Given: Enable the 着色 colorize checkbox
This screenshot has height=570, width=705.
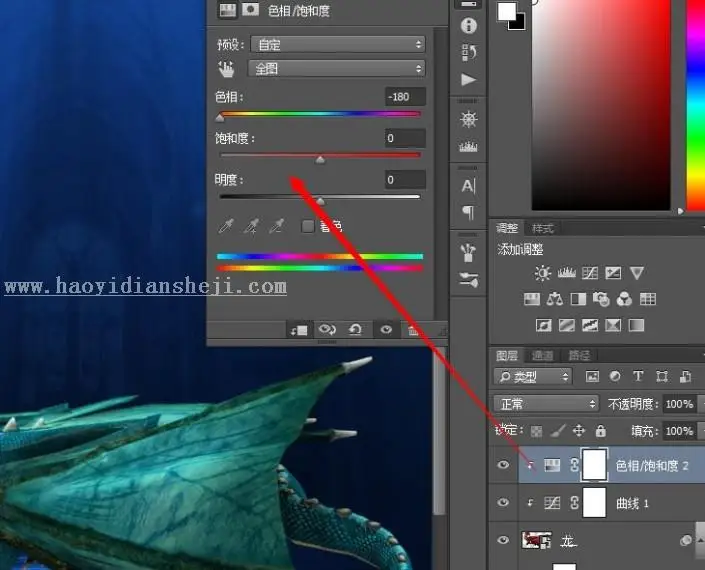Looking at the screenshot, I should 308,226.
